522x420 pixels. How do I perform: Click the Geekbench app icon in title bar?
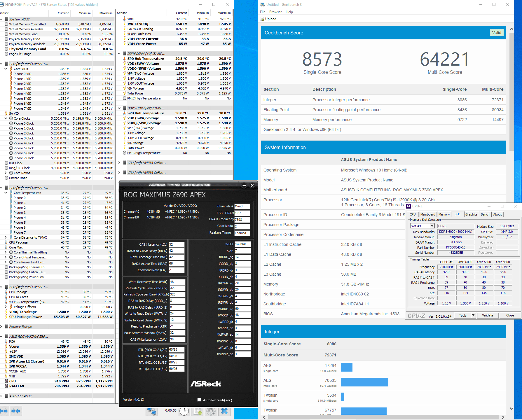pyautogui.click(x=263, y=4)
